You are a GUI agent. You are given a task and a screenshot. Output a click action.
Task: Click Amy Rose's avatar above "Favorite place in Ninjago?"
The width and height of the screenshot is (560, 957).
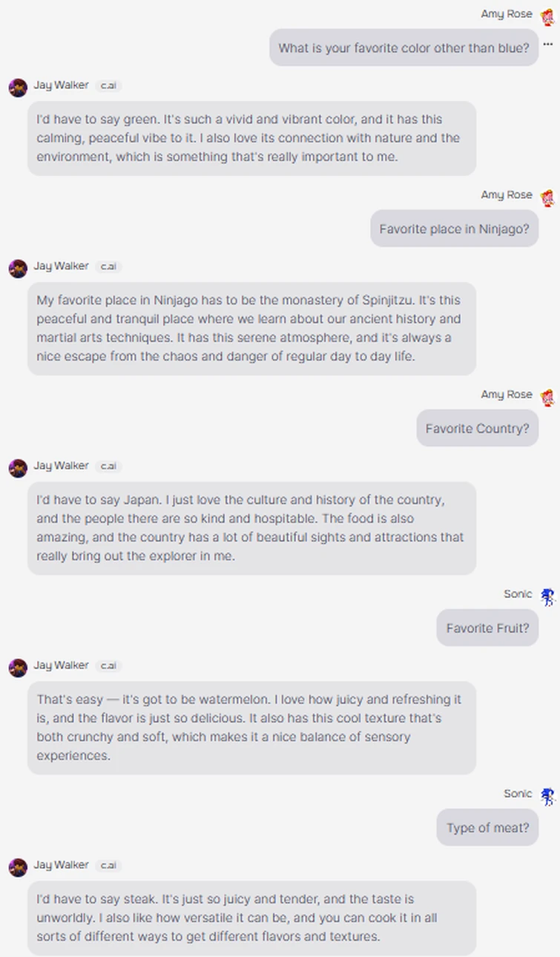point(547,197)
